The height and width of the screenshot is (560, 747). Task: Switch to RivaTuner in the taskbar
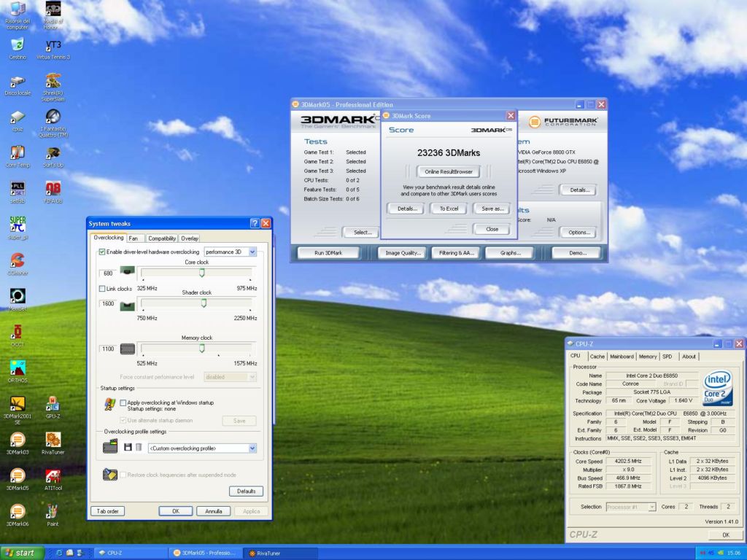pos(280,553)
